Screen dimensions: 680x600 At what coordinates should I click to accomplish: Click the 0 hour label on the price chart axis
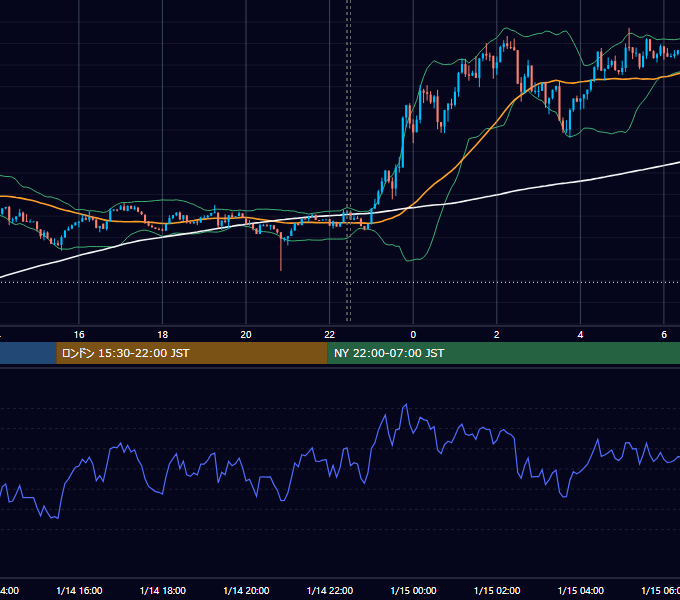click(x=413, y=335)
